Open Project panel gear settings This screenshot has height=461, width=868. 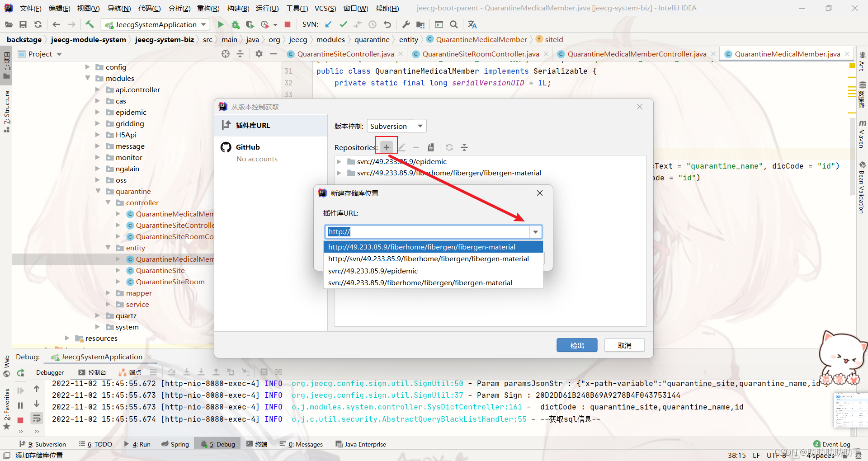coord(259,54)
